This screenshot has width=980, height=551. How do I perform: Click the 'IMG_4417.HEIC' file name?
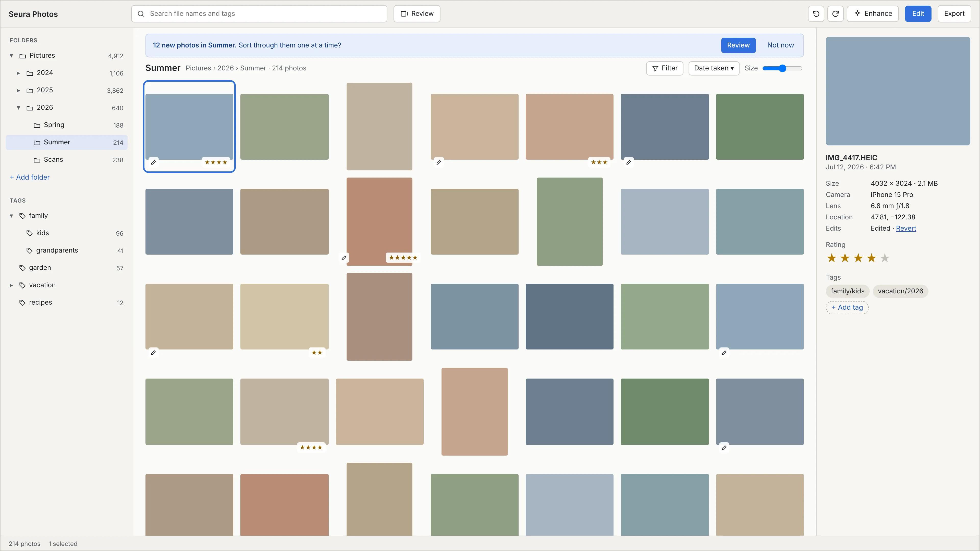click(851, 158)
